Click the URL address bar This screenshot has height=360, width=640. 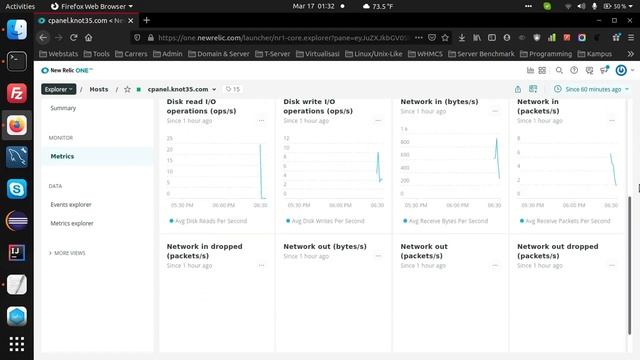282,38
